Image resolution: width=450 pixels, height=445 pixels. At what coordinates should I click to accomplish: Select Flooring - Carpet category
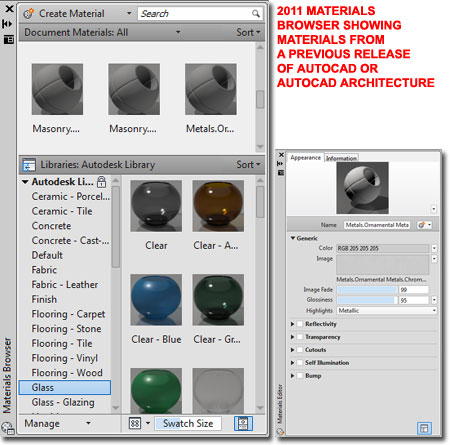pyautogui.click(x=68, y=314)
